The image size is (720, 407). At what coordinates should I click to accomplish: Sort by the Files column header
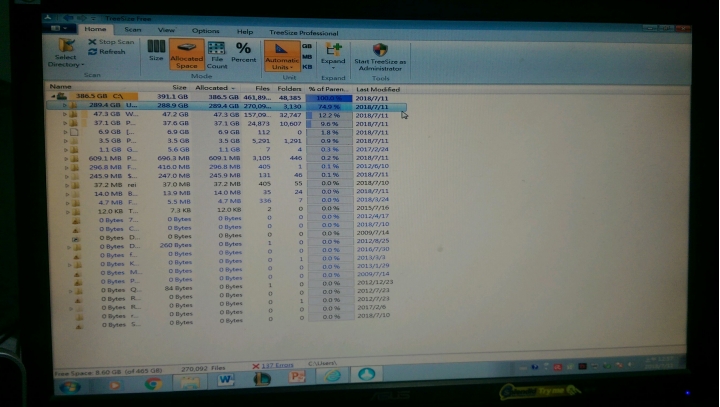click(262, 88)
